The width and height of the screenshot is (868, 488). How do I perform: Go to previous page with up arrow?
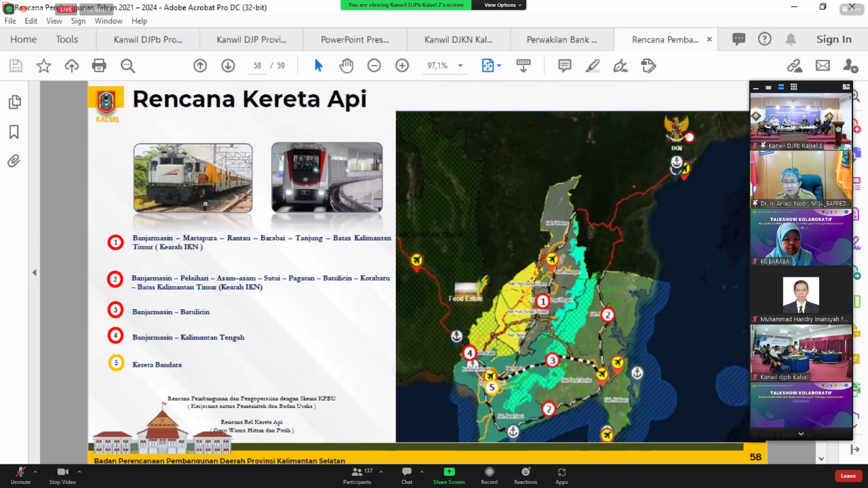pyautogui.click(x=200, y=66)
